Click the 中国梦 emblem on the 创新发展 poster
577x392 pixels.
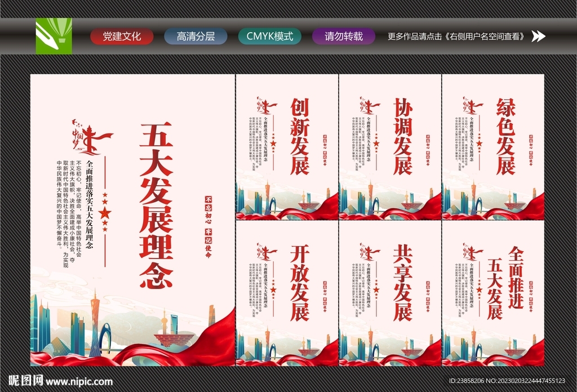tap(267, 105)
